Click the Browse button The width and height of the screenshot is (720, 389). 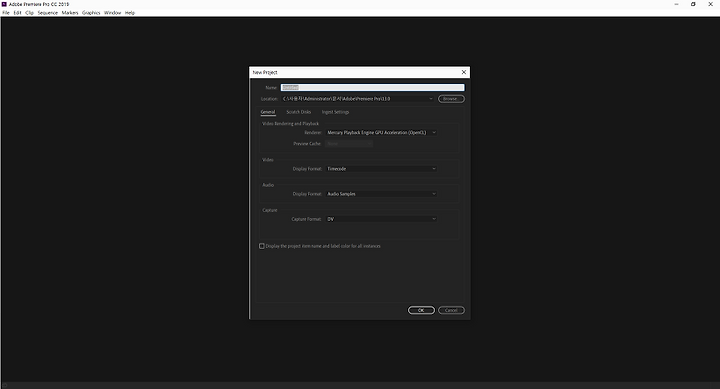(451, 99)
